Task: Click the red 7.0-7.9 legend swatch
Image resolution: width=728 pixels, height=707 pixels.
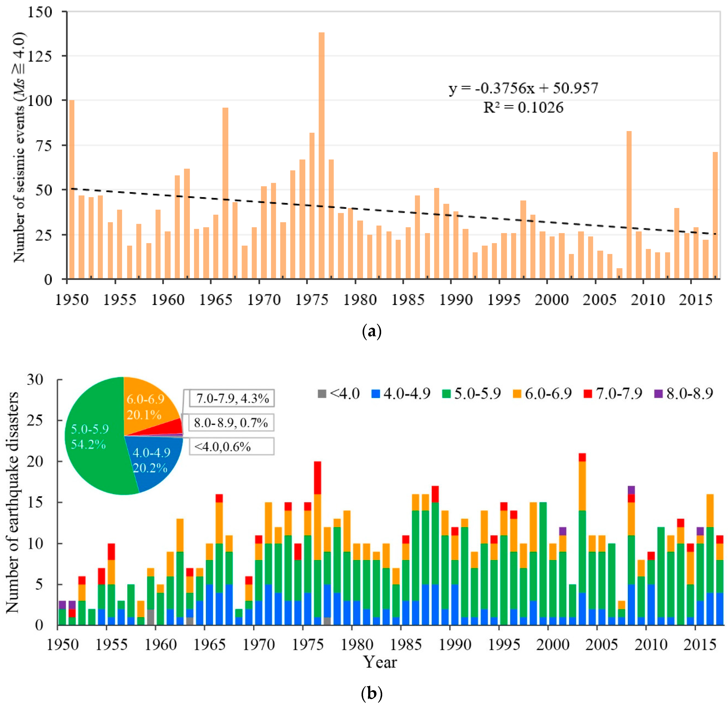Action: click(588, 394)
